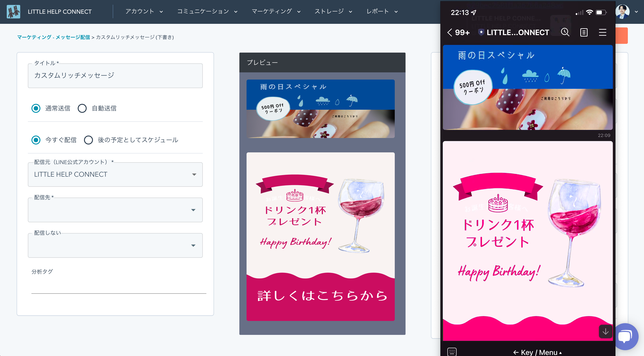The image size is (644, 356).
Task: Click the プレビュー panel header
Action: tap(322, 62)
